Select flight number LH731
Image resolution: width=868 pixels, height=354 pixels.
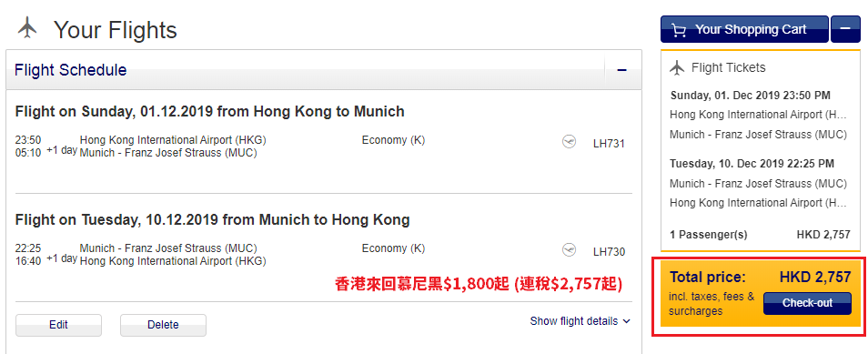tap(609, 144)
